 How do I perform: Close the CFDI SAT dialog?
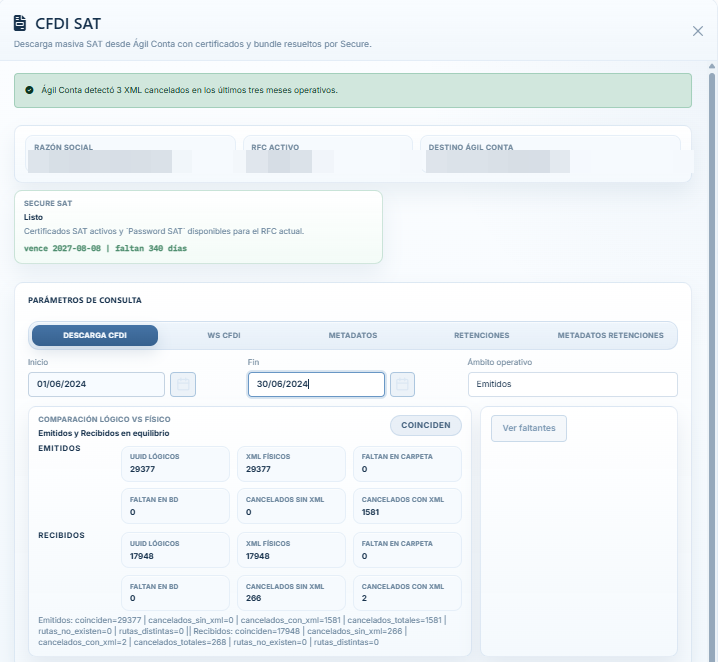(697, 31)
